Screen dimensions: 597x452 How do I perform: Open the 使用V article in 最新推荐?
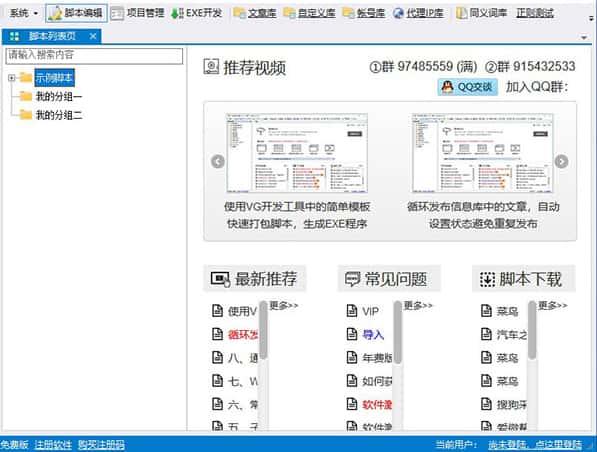coord(242,311)
